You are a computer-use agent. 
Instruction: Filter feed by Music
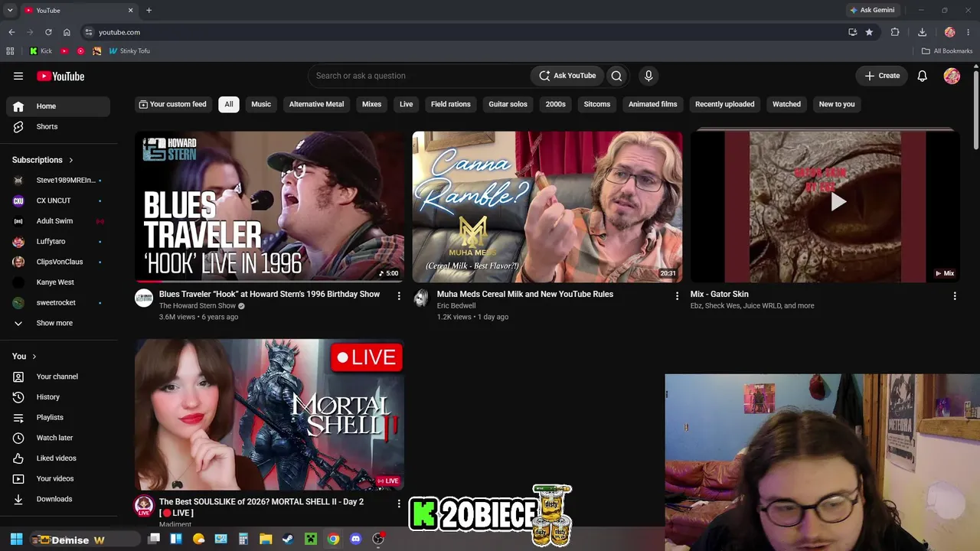pyautogui.click(x=261, y=104)
